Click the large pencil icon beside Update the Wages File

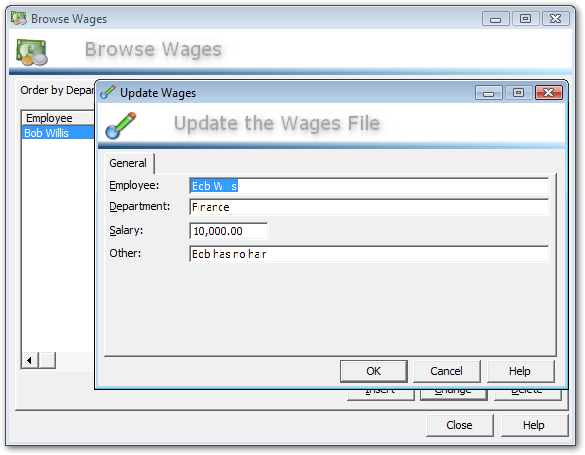point(120,125)
